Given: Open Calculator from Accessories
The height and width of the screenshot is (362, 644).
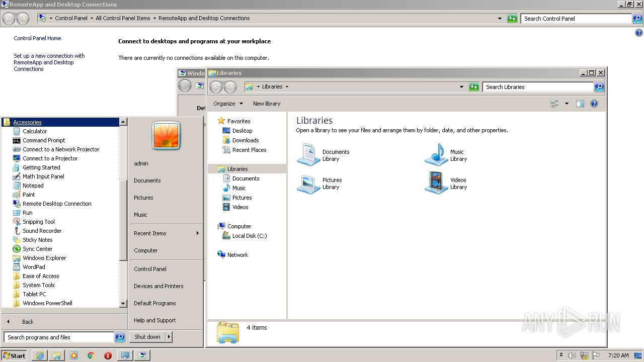Looking at the screenshot, I should (x=34, y=131).
